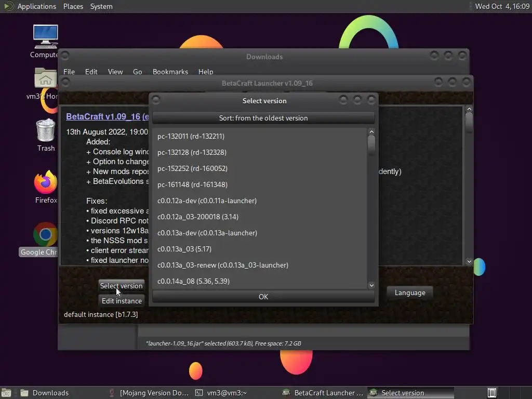Open Bookmarks menu in Downloads window
Screen dimensions: 532x399
pyautogui.click(x=170, y=72)
